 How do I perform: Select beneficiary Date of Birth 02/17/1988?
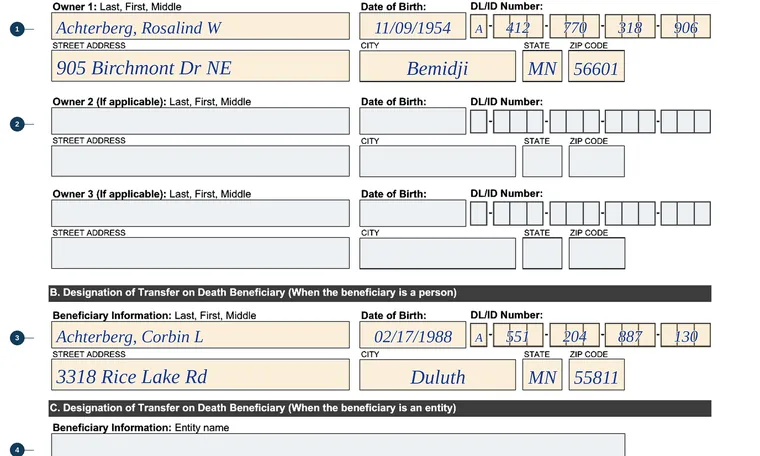coord(412,335)
